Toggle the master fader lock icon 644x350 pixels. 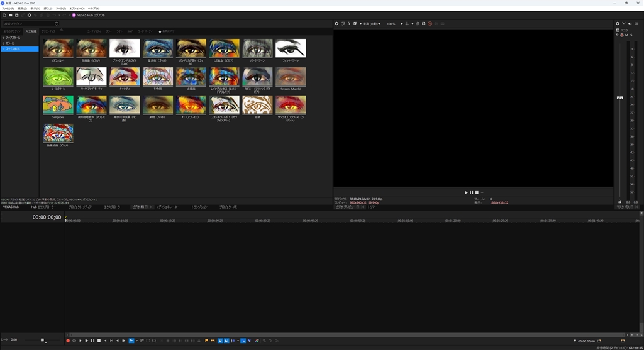tap(619, 202)
